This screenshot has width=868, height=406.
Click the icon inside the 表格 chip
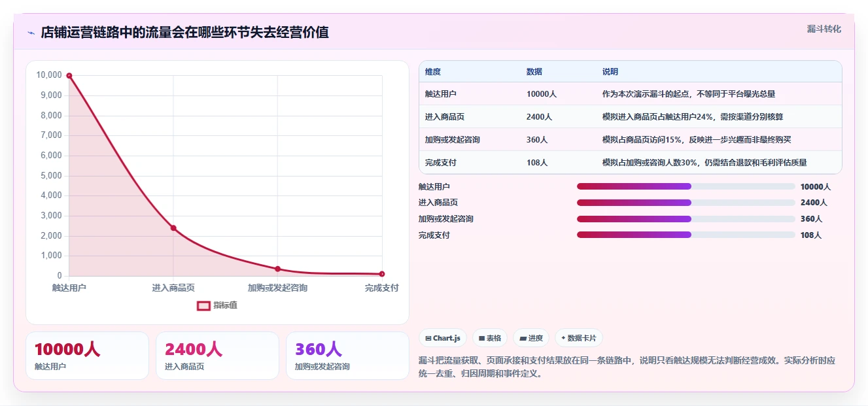coord(482,338)
